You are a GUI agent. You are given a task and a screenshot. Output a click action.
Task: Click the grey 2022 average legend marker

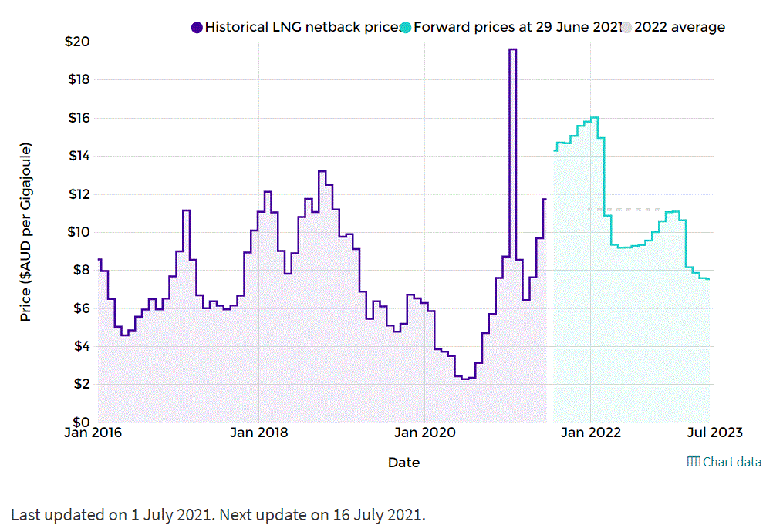pos(626,28)
